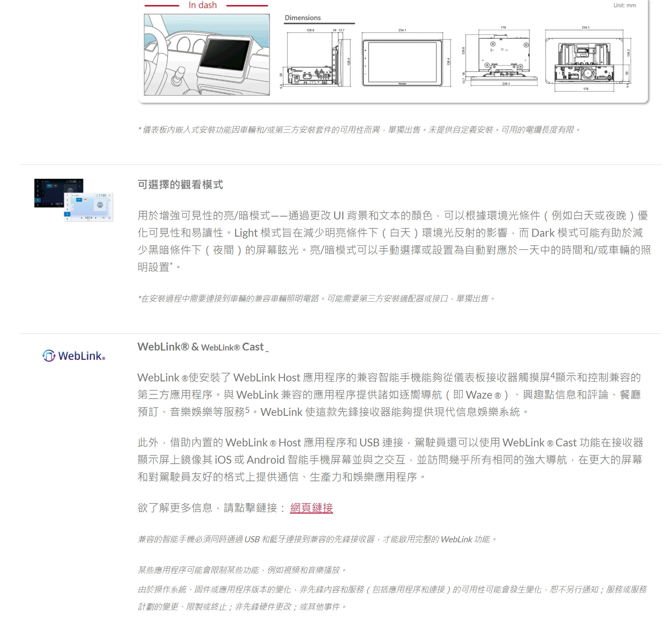Click the disclaimer starting 由於操作系統、固件
Viewport: 672px width, 617px height.
pyautogui.click(x=392, y=598)
